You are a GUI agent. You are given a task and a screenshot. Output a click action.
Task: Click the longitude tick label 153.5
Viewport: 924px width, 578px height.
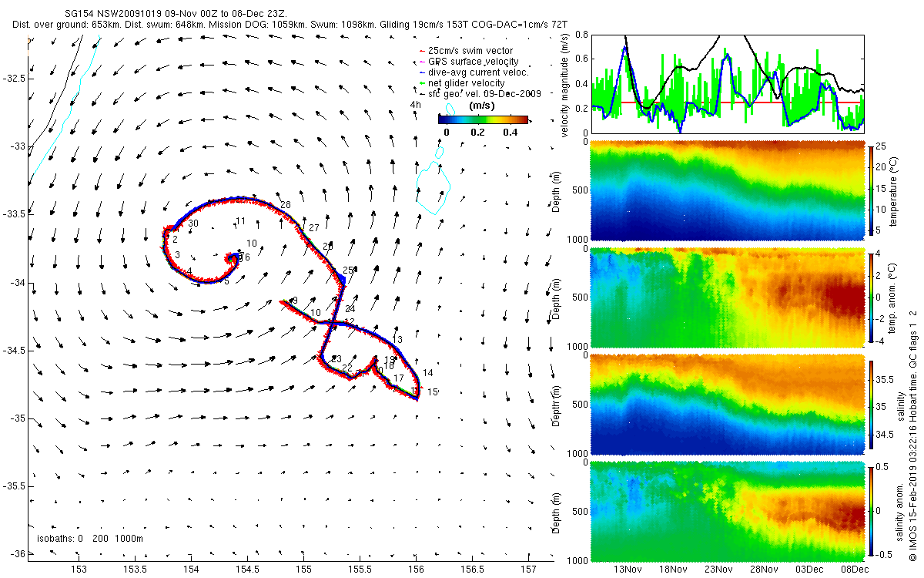tap(136, 570)
